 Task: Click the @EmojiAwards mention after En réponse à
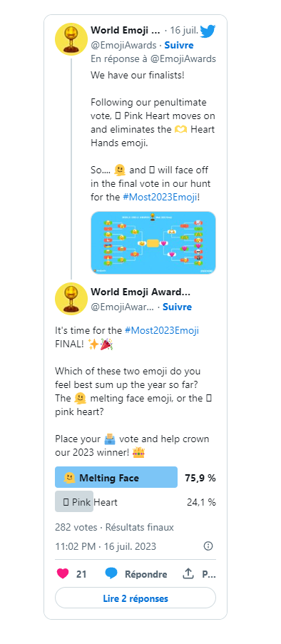[183, 58]
